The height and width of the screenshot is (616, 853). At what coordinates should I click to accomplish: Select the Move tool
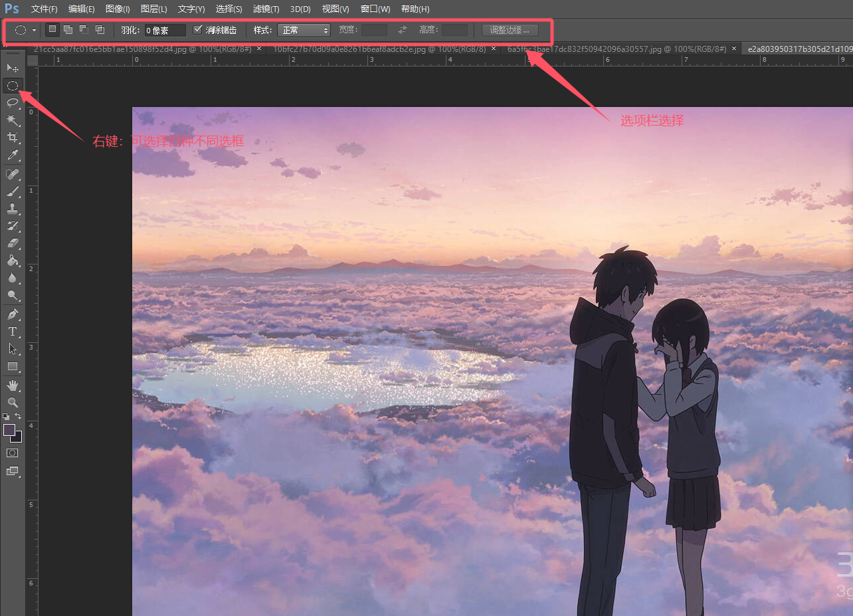click(x=13, y=68)
